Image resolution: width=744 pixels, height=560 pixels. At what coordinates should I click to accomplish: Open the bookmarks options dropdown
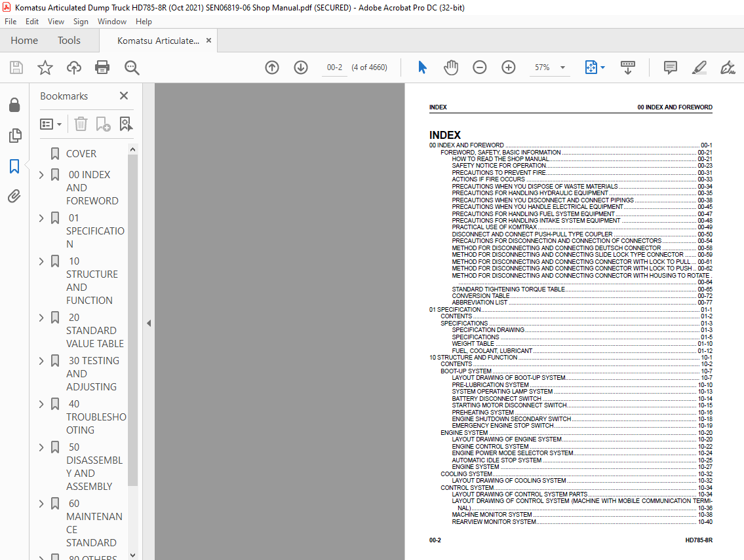50,124
